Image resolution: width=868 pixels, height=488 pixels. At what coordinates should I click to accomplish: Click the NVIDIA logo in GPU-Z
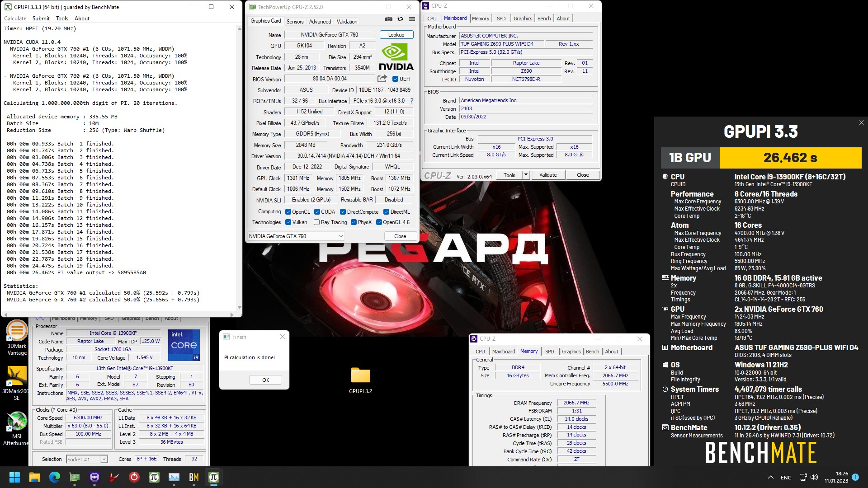tap(396, 57)
